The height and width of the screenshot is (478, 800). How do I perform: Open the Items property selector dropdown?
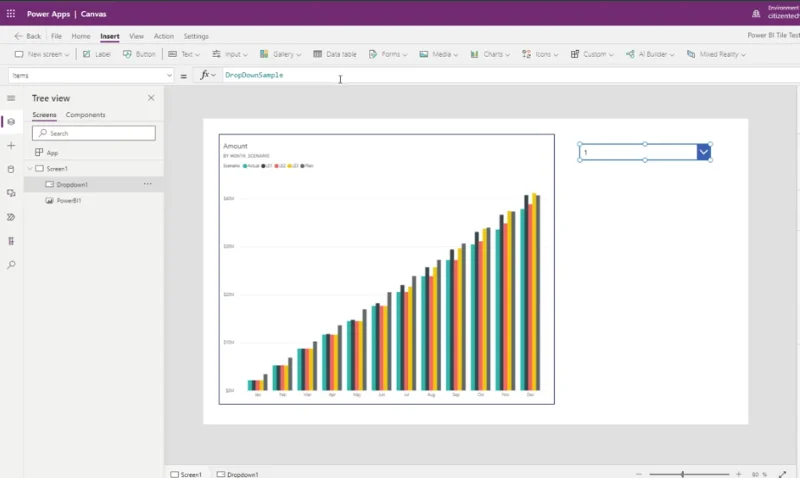91,76
